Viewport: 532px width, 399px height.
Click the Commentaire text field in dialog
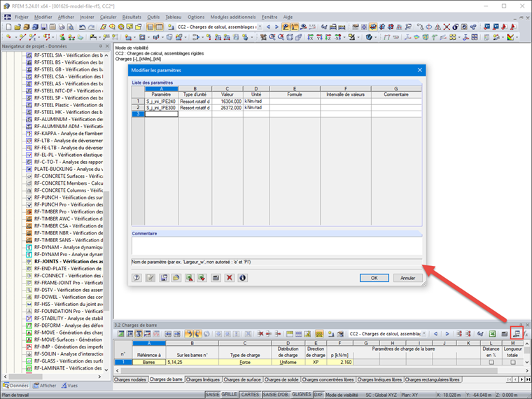277,246
